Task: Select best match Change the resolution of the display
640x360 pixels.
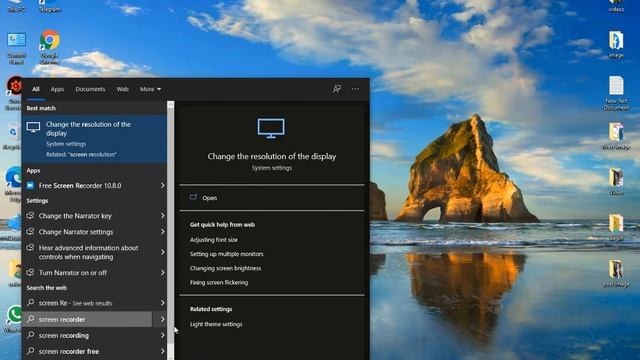Action: [94, 139]
